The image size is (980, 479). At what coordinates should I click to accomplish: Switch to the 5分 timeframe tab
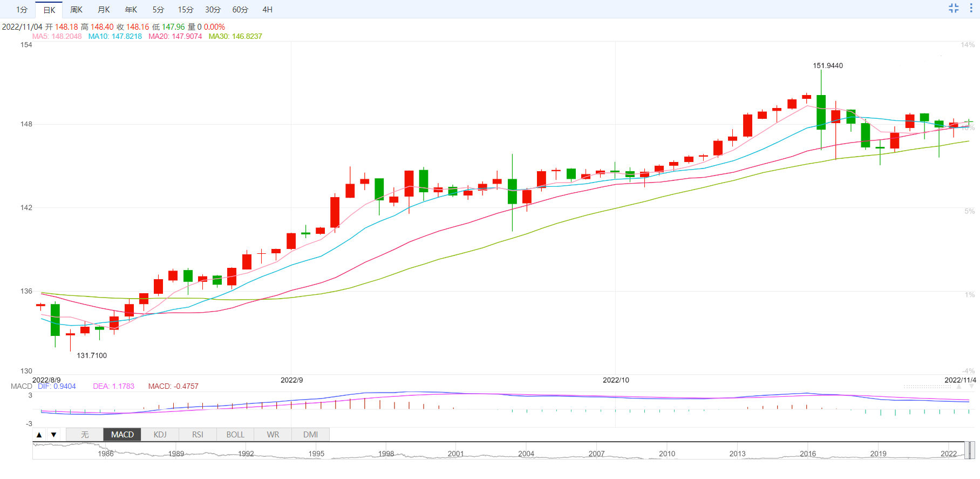(x=158, y=10)
